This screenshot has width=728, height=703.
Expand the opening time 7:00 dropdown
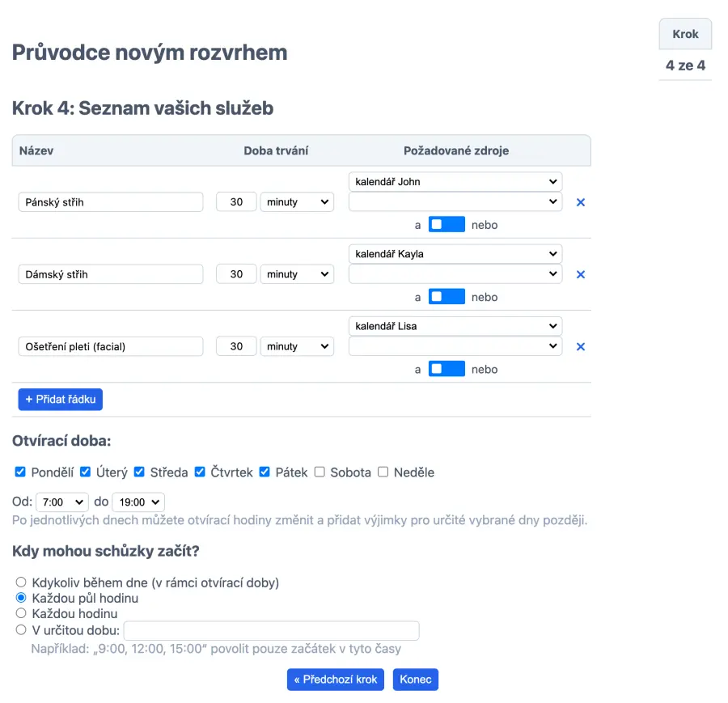point(61,502)
